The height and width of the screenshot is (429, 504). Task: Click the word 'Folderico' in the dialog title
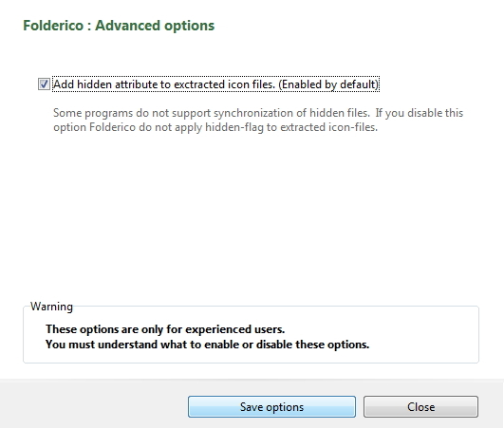(x=53, y=26)
